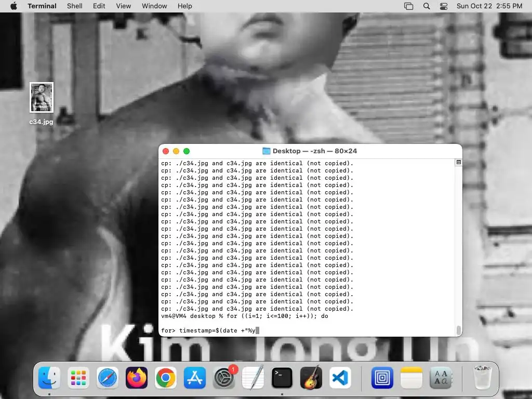This screenshot has height=399, width=532.
Task: Open the App Store icon
Action: coord(195,378)
